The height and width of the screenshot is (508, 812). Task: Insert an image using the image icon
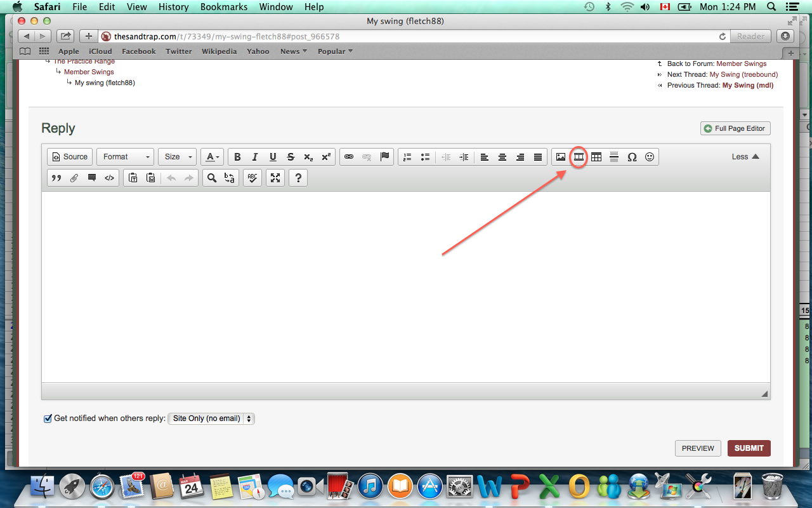click(561, 157)
